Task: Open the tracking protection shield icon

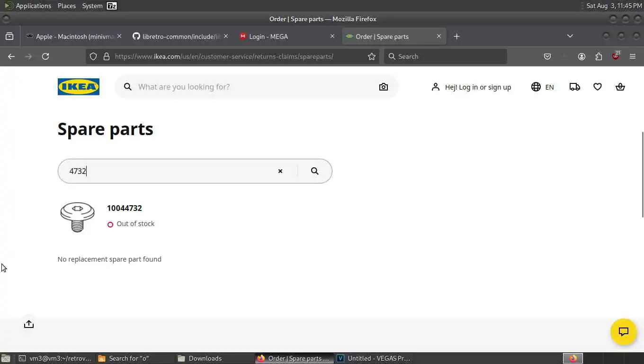Action: coord(93,56)
